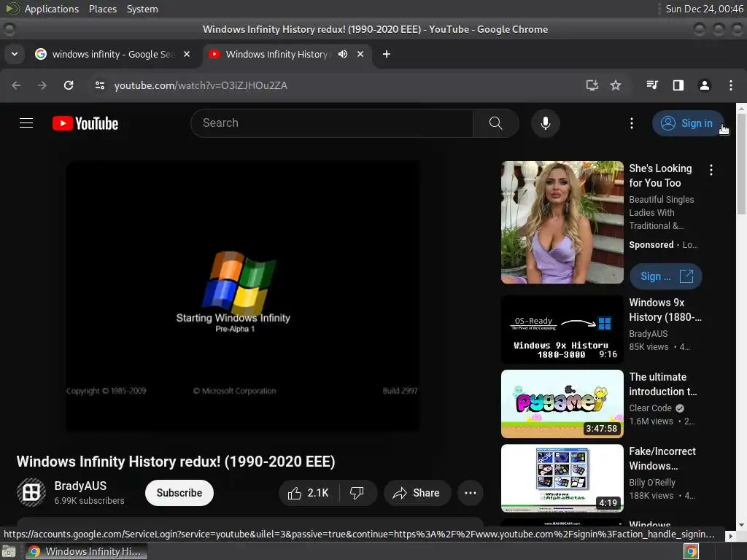Click the page vertical scrollbar
Image resolution: width=747 pixels, height=560 pixels.
click(741, 164)
